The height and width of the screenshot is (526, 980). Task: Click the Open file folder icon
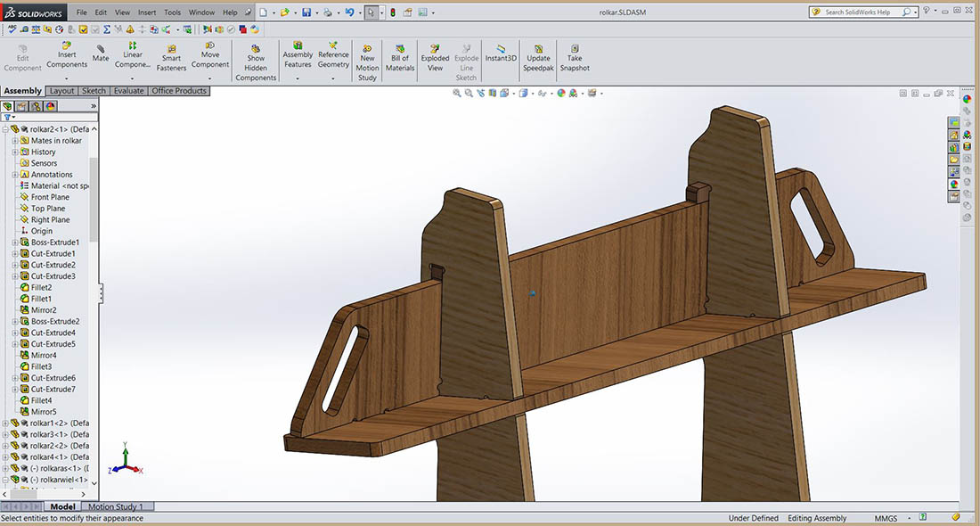coord(285,12)
